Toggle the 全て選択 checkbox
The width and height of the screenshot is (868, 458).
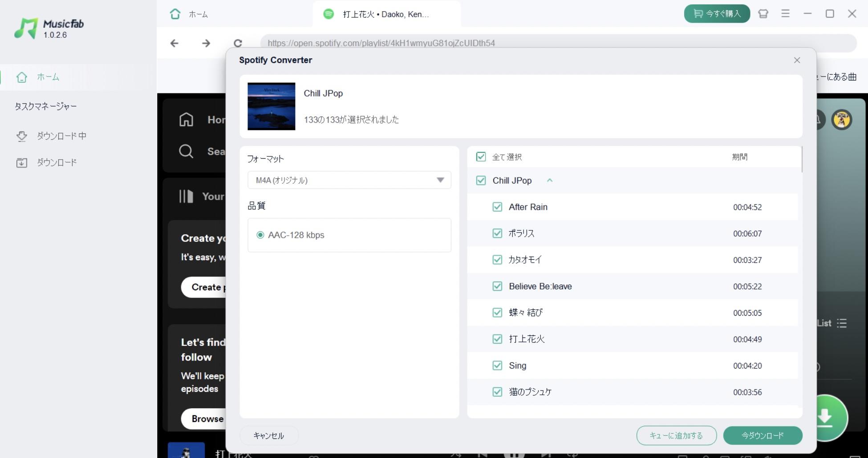coord(481,157)
